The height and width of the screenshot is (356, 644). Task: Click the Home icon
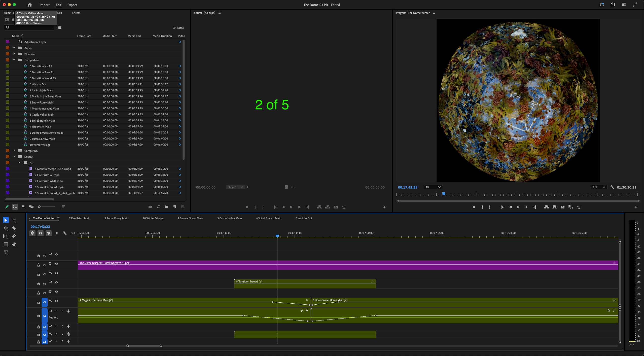[30, 5]
